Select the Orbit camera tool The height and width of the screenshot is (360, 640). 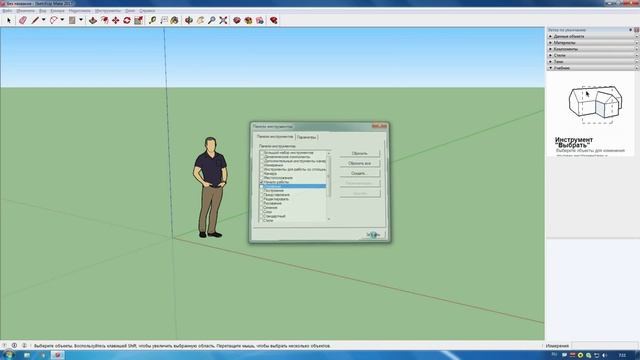click(x=189, y=20)
